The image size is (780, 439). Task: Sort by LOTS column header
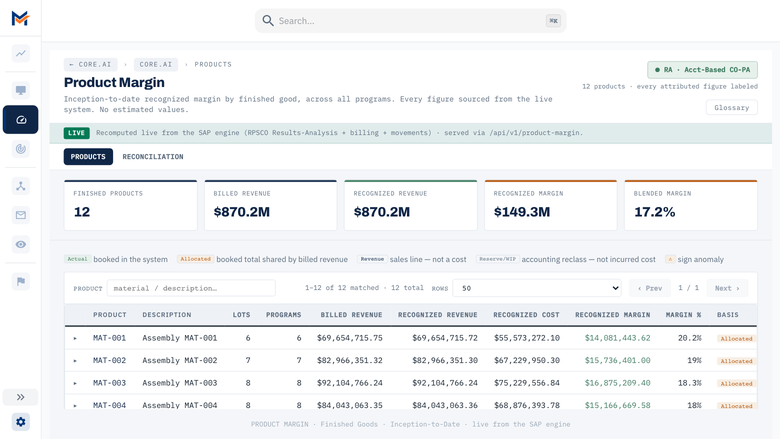pyautogui.click(x=241, y=315)
